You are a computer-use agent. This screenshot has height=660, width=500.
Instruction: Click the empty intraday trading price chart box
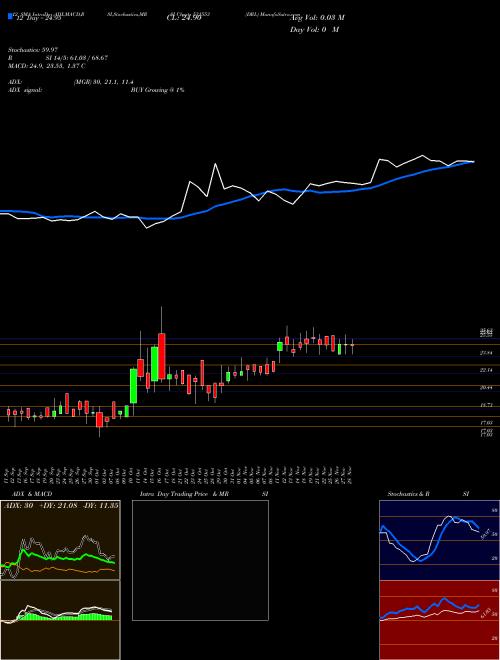(x=200, y=560)
